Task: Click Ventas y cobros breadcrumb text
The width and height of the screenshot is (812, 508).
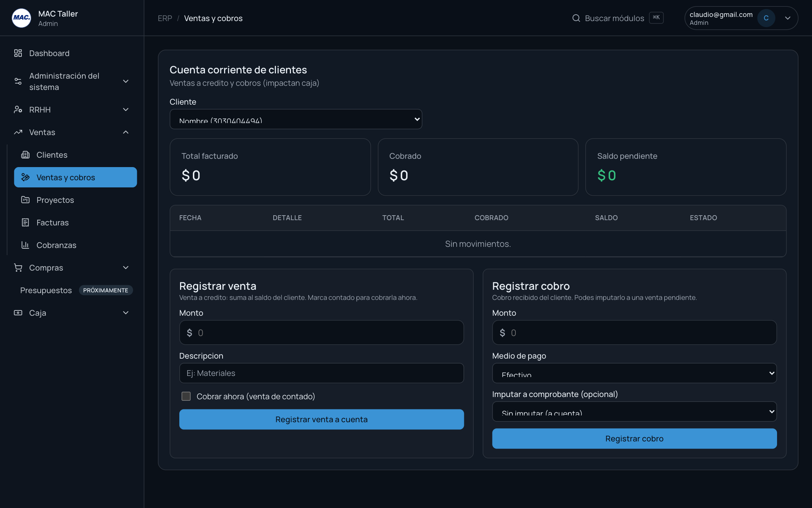Action: [213, 18]
